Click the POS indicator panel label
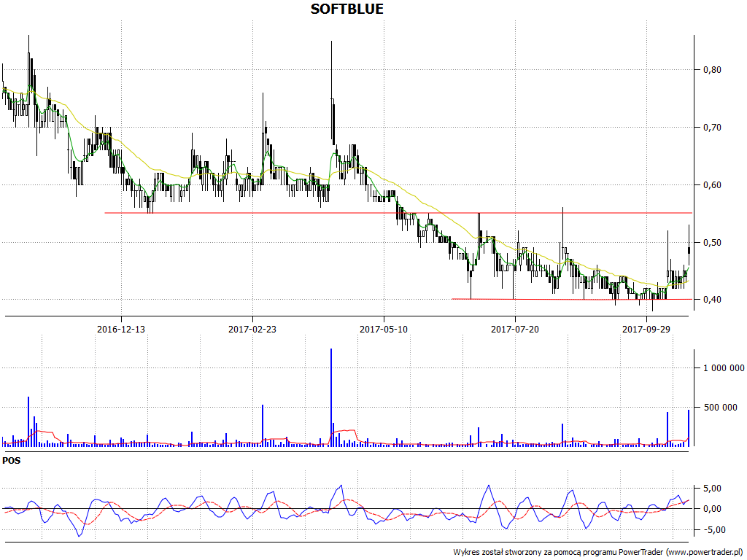The height and width of the screenshot is (560, 747). pyautogui.click(x=12, y=461)
